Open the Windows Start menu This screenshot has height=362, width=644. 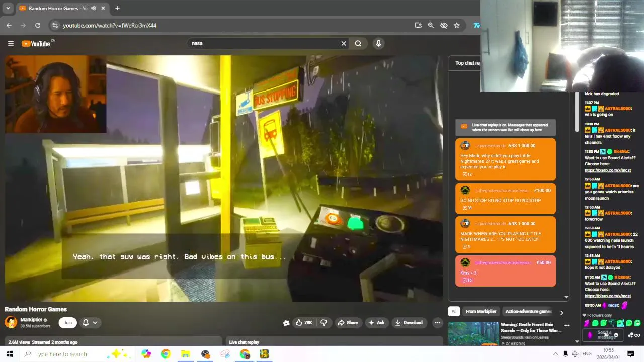(9, 354)
